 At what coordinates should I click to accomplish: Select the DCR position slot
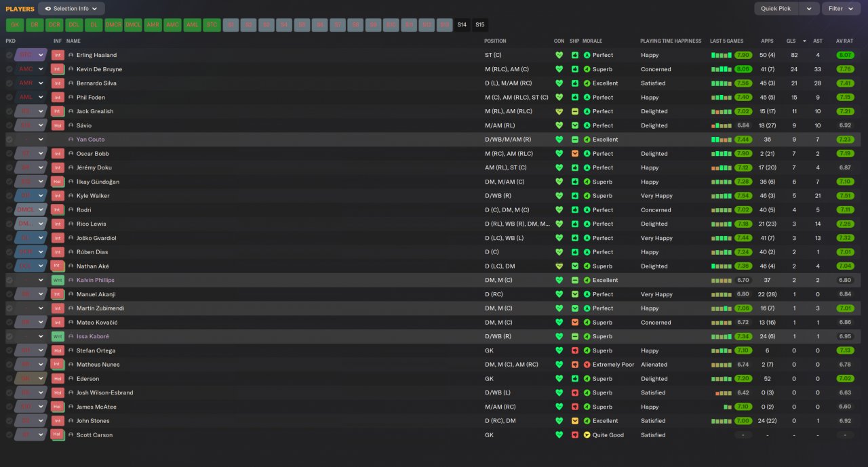[54, 25]
